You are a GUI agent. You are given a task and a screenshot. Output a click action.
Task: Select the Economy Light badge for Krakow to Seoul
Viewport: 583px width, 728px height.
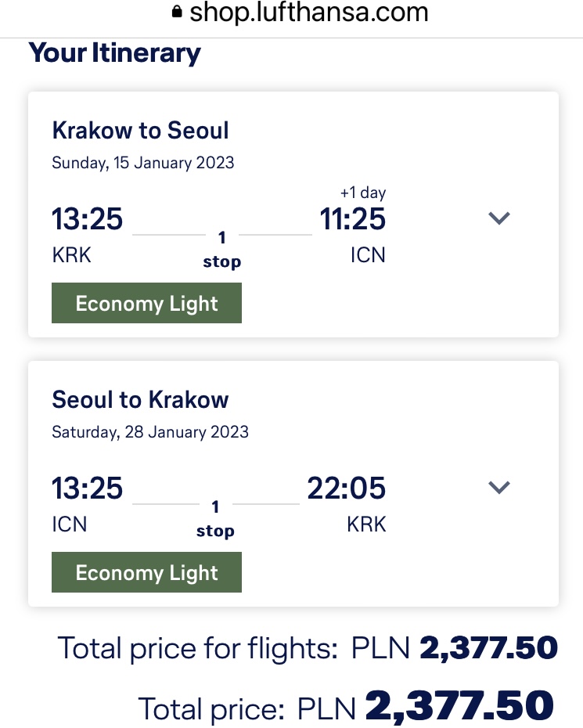pyautogui.click(x=146, y=303)
